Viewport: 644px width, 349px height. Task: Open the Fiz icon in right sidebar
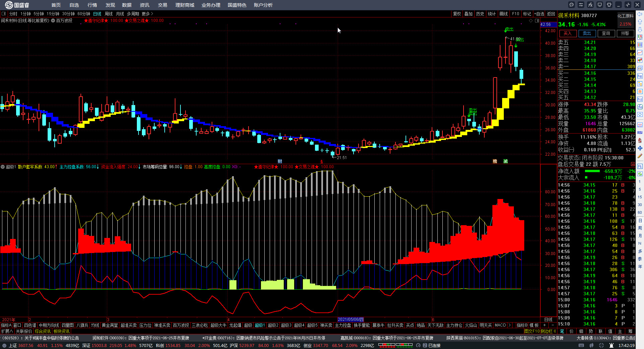tap(640, 99)
